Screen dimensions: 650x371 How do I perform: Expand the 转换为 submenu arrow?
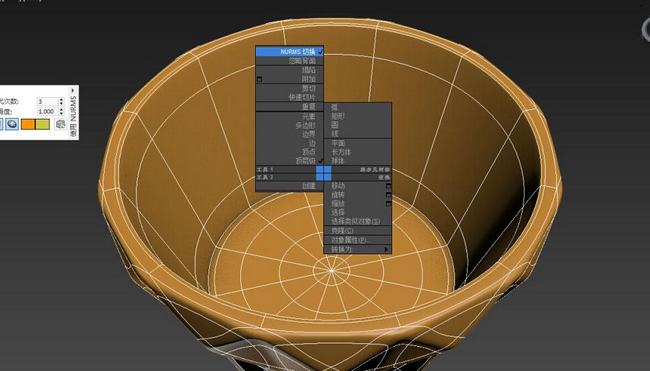coord(386,250)
